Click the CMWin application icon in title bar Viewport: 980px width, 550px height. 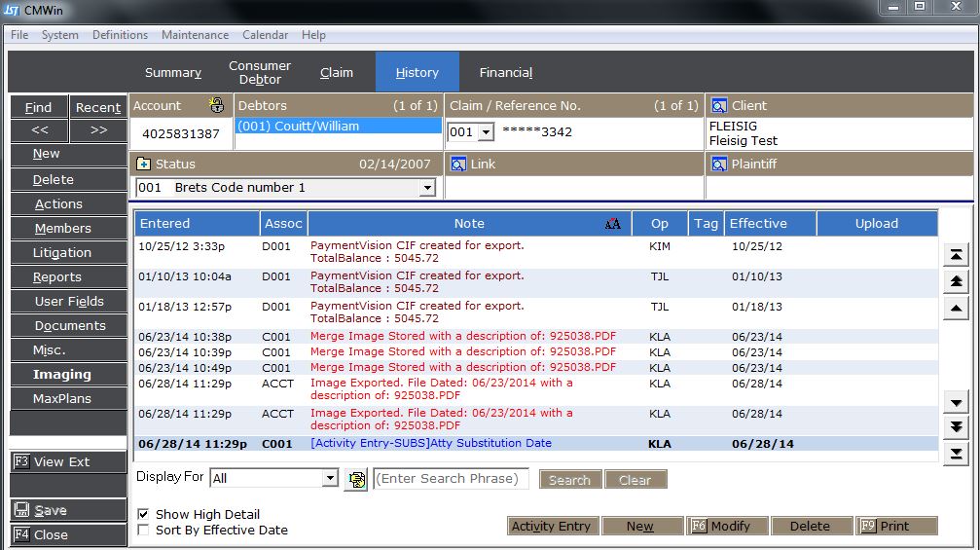tap(12, 10)
